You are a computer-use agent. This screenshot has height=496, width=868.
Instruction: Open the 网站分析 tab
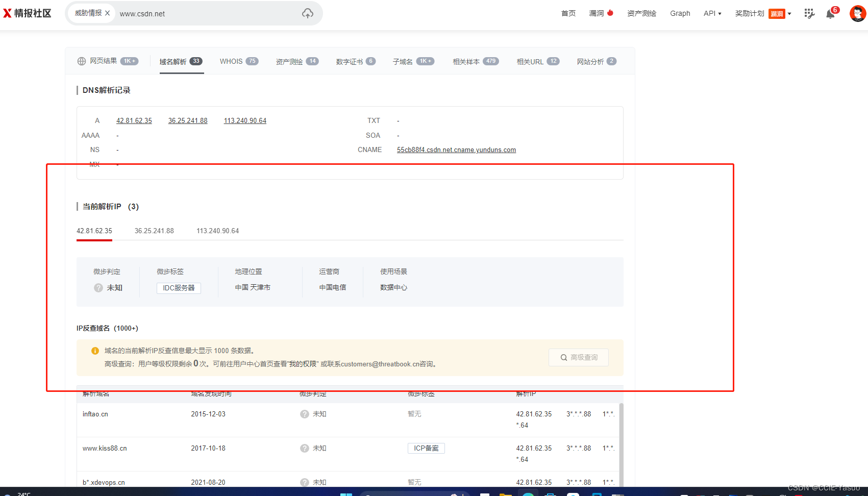tap(597, 62)
